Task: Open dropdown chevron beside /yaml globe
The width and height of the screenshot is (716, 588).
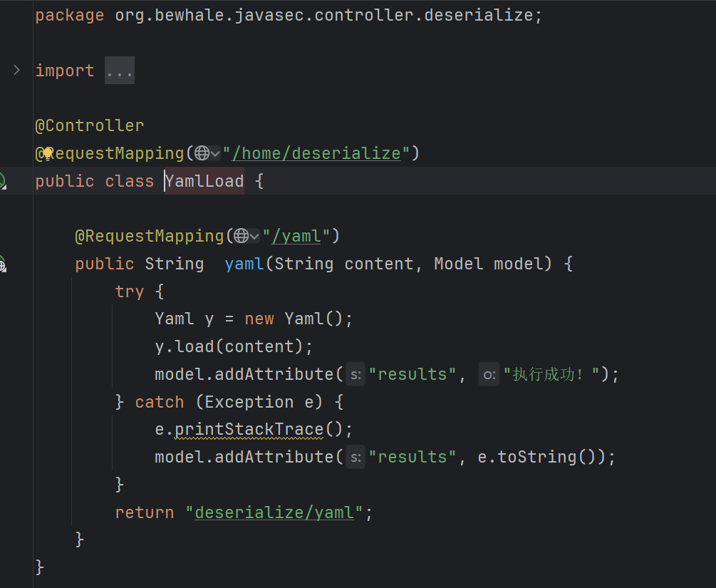Action: pos(254,237)
